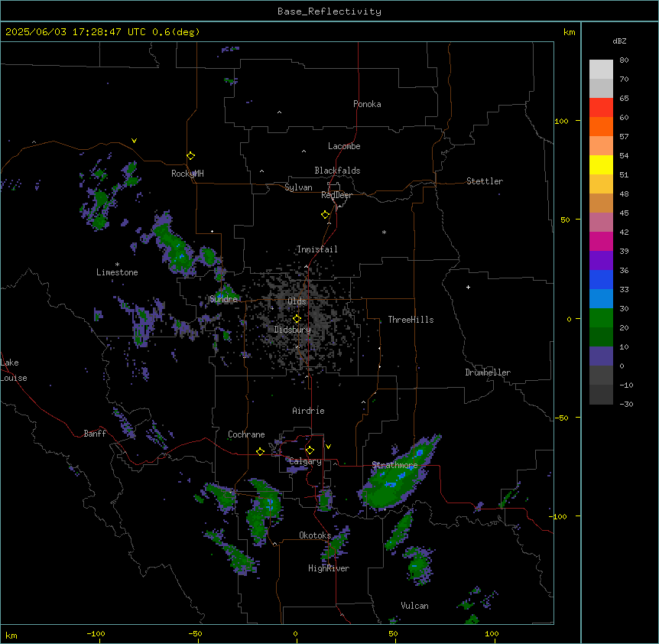Image resolution: width=659 pixels, height=644 pixels.
Task: Click the Lacombe city label
Action: click(344, 146)
